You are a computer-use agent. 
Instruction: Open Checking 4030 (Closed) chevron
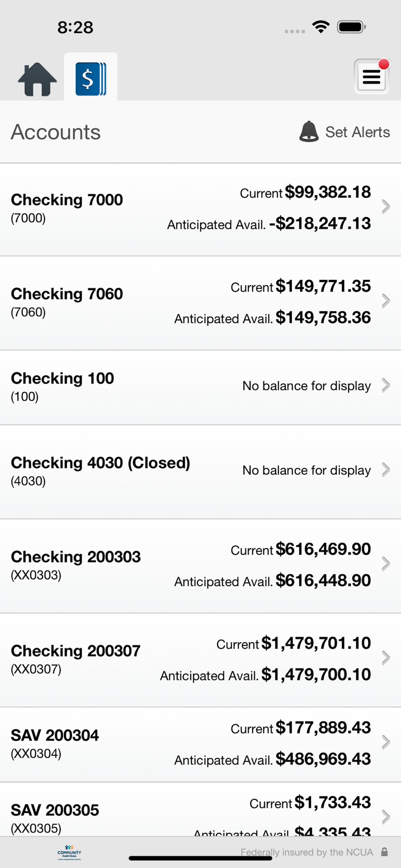coord(386,470)
